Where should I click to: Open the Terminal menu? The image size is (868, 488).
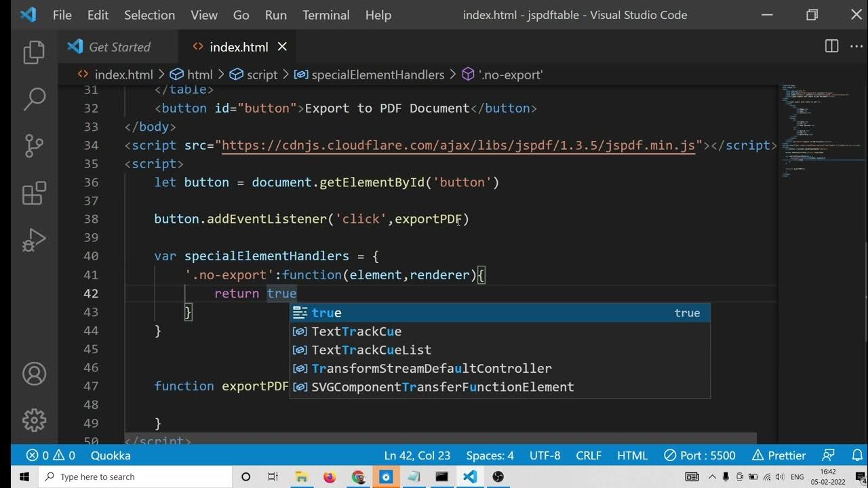[x=326, y=15]
